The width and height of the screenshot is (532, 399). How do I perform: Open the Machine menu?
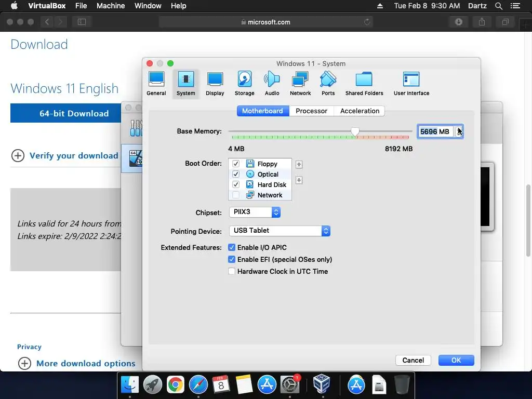coord(111,6)
